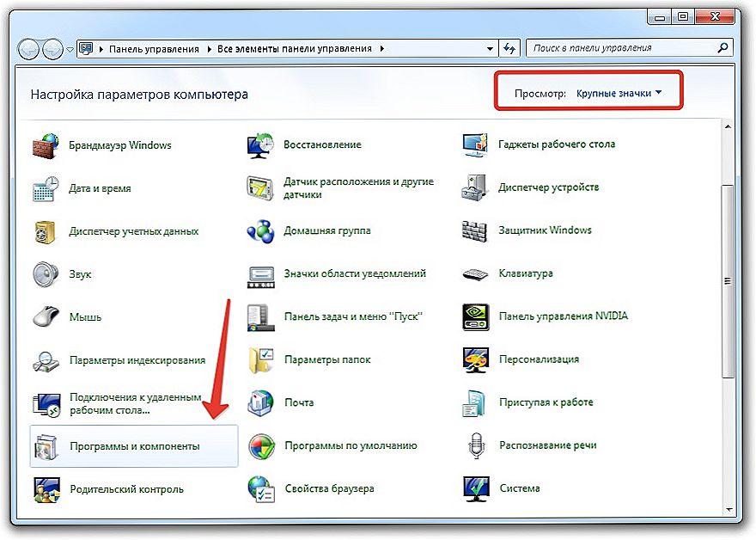756x540 pixels.
Task: Click the search magnifier icon
Action: 722,48
